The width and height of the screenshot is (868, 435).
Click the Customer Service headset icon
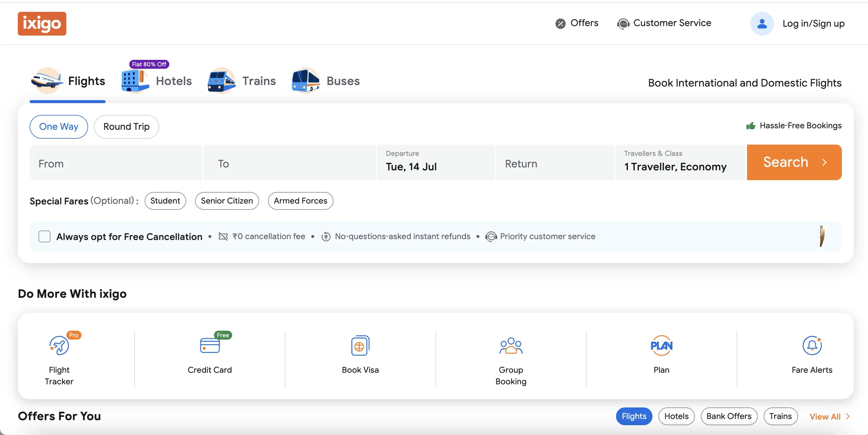pyautogui.click(x=623, y=24)
